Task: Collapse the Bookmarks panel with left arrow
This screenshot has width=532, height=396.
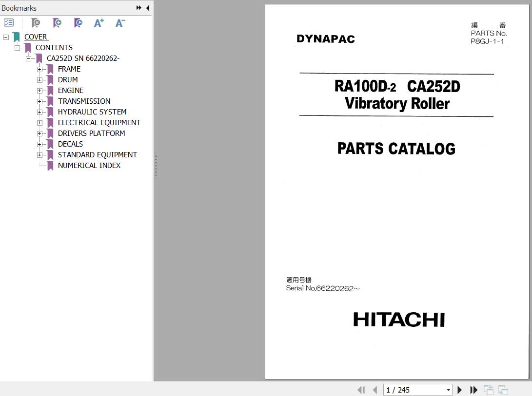Action: click(148, 8)
